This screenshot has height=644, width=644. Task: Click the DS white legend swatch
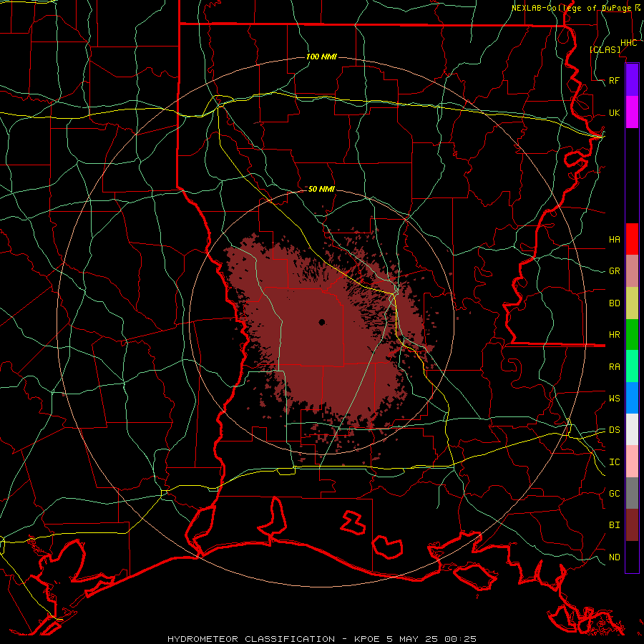pyautogui.click(x=632, y=429)
